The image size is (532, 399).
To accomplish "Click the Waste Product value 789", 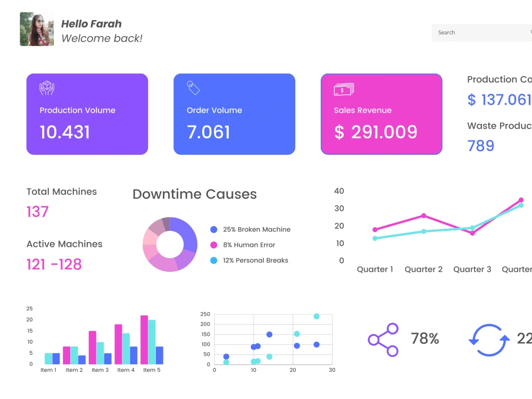I will [481, 146].
